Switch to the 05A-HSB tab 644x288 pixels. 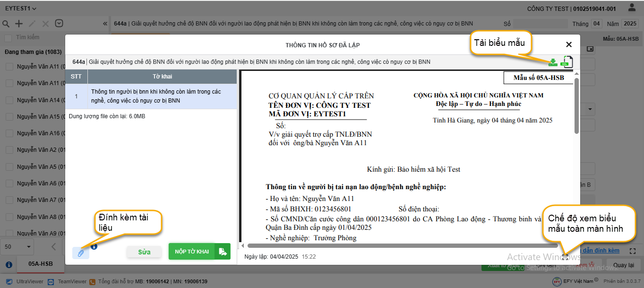point(41,264)
